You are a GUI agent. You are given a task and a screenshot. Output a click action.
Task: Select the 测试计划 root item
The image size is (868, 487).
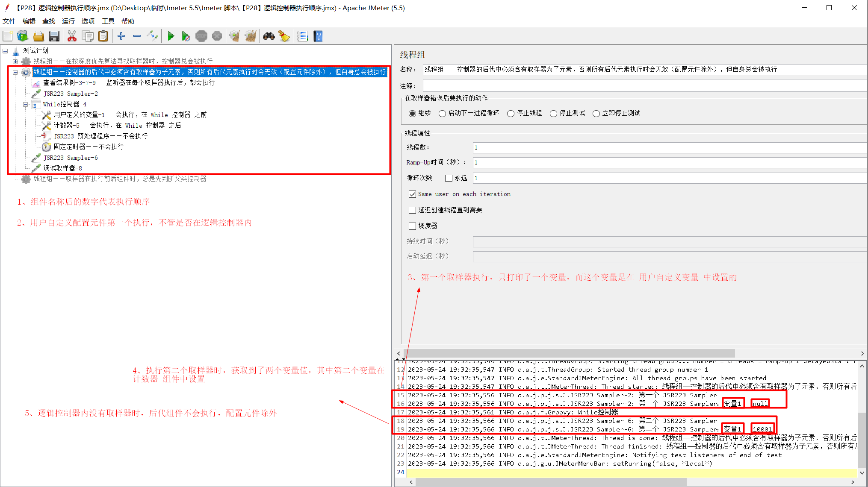pos(36,50)
